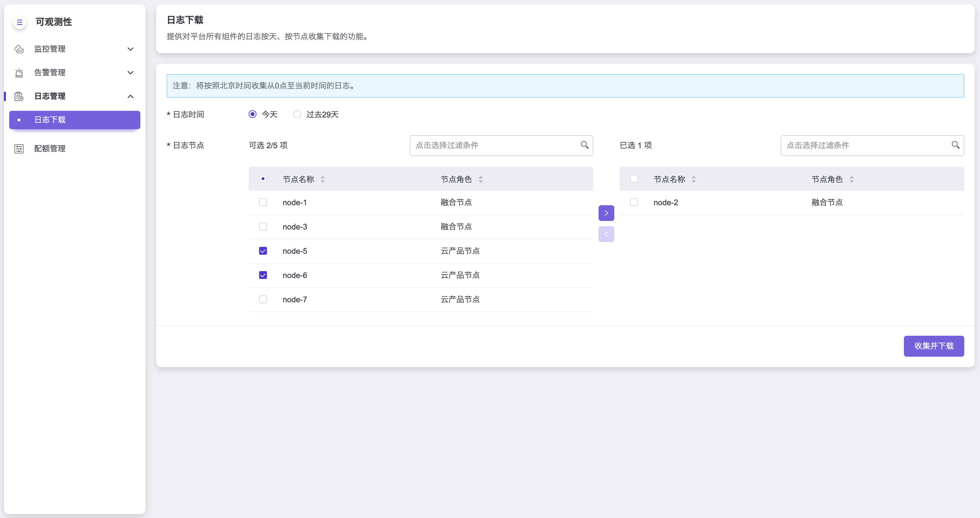Check node-2 in selected list
Screen dimensions: 980x518
[634, 202]
